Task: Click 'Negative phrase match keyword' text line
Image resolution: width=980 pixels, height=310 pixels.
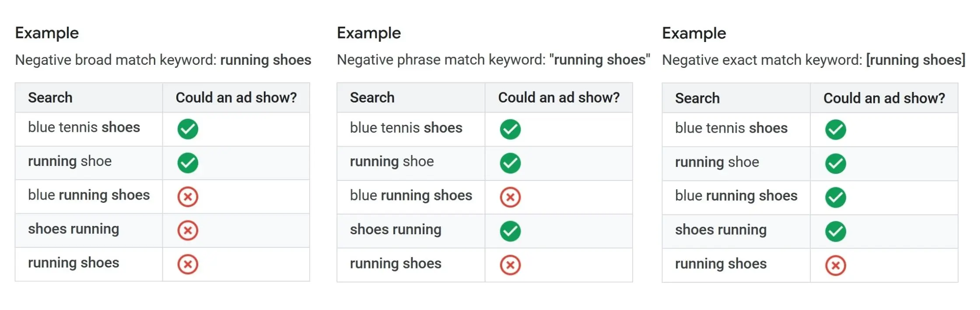Action: pyautogui.click(x=493, y=60)
